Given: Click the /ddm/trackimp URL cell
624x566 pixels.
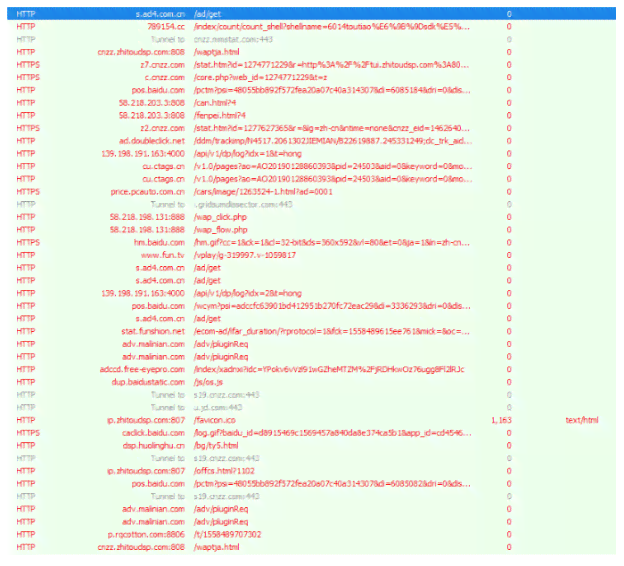Looking at the screenshot, I should point(333,141).
